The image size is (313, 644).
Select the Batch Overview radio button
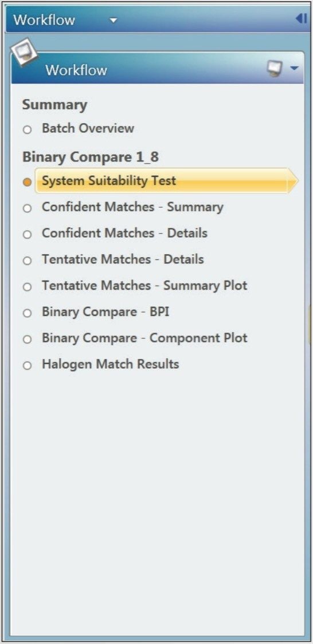point(27,130)
